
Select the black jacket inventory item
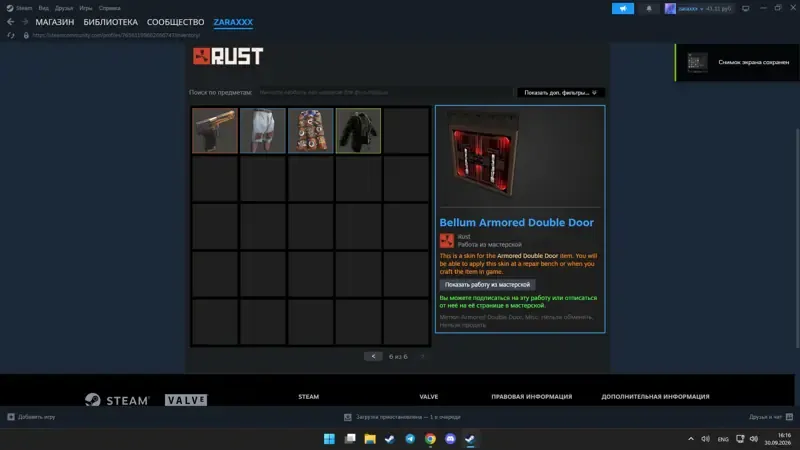358,131
